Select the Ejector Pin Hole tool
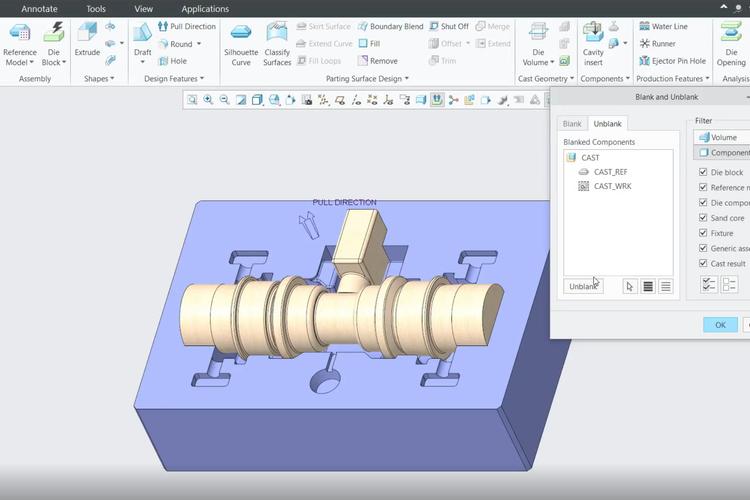Screen dimensions: 750x500 coord(677,61)
